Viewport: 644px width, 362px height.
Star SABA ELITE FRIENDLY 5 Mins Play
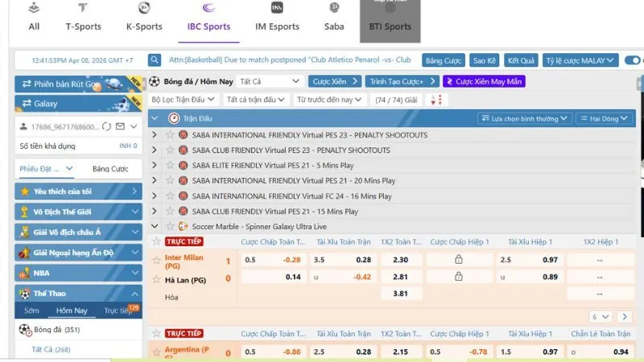[x=170, y=165]
